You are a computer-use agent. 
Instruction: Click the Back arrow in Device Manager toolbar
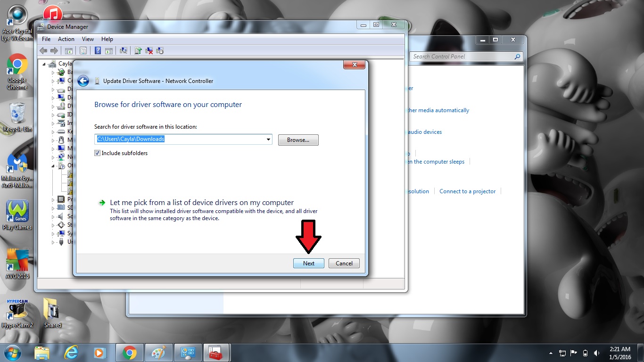pos(43,50)
